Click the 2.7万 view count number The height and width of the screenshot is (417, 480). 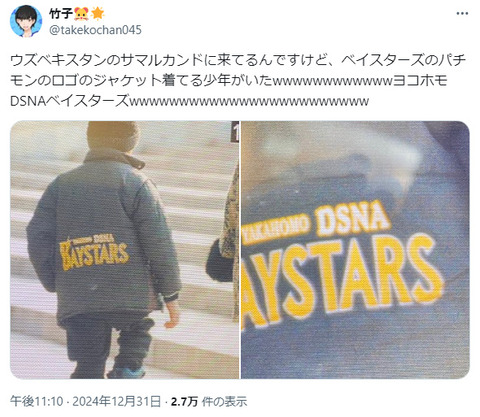(x=184, y=401)
